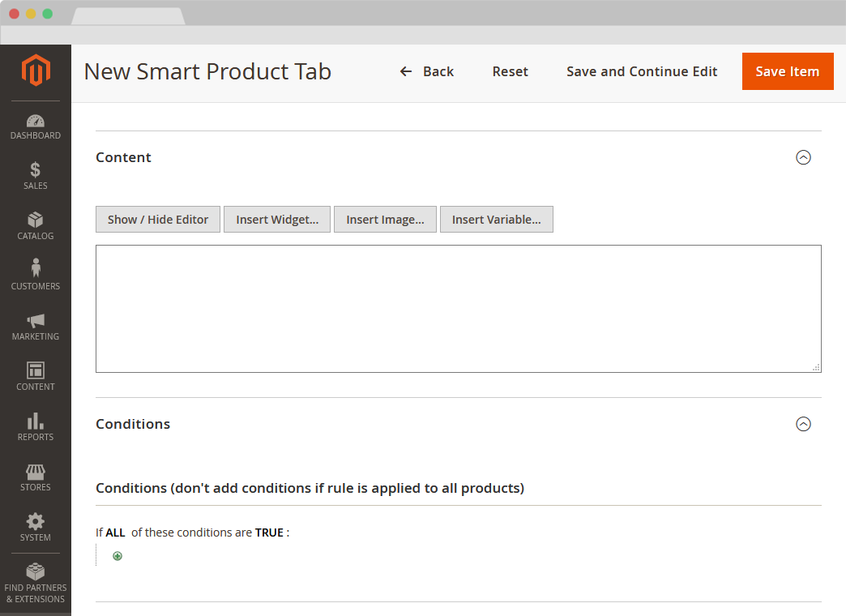Change the TRUE condition value

click(269, 533)
